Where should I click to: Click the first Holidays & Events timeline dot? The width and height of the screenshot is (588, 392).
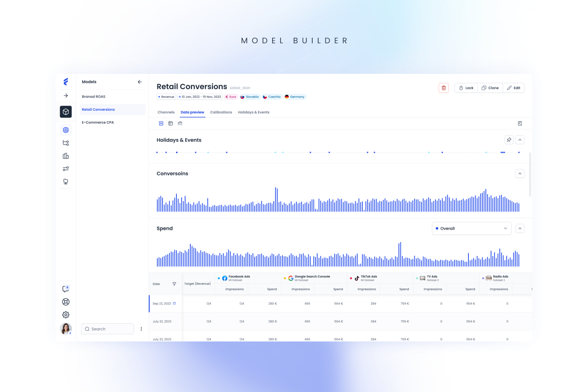(x=157, y=153)
